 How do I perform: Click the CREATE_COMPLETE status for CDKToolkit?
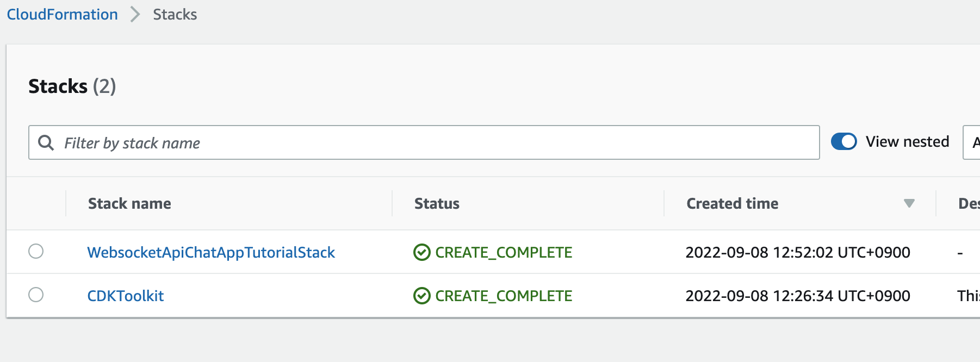click(504, 296)
